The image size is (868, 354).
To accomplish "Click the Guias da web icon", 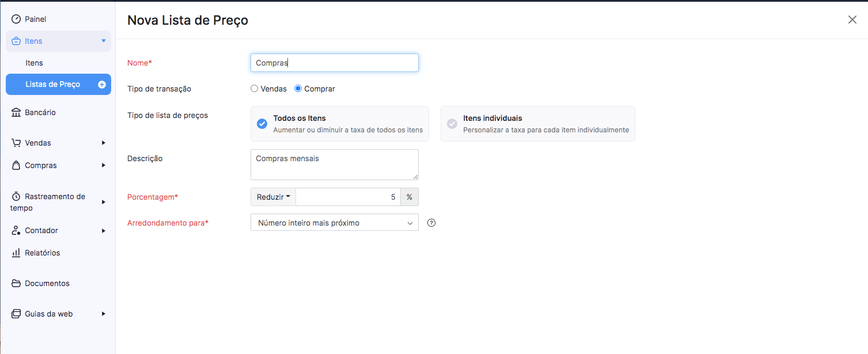I will (16, 314).
